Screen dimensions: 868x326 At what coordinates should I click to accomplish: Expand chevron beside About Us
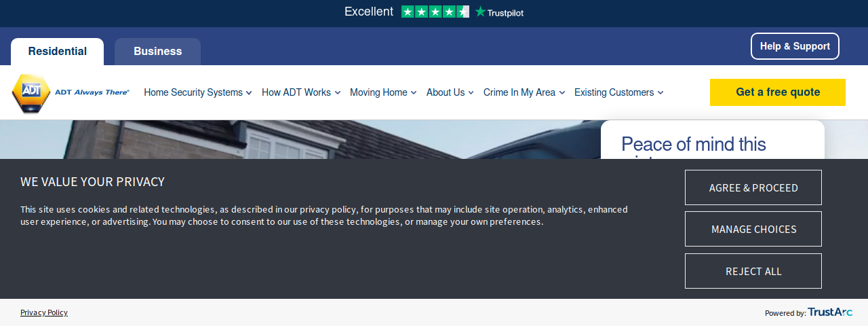[471, 93]
